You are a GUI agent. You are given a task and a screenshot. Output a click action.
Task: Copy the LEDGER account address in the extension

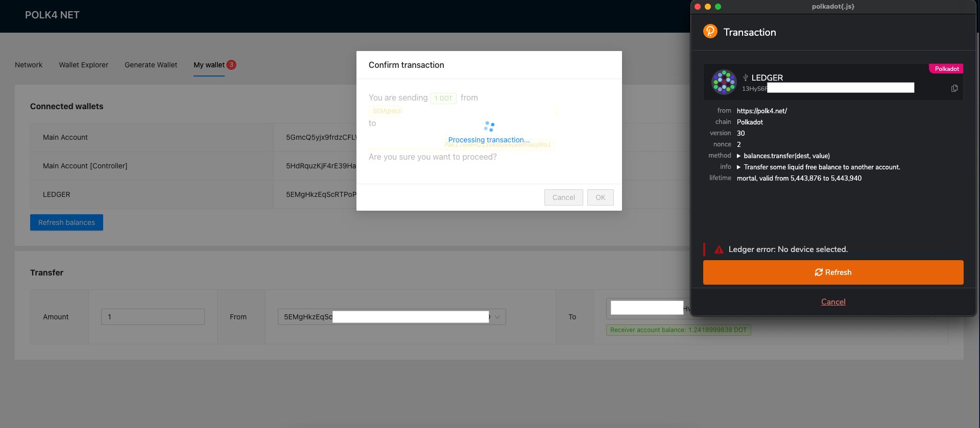pos(954,88)
